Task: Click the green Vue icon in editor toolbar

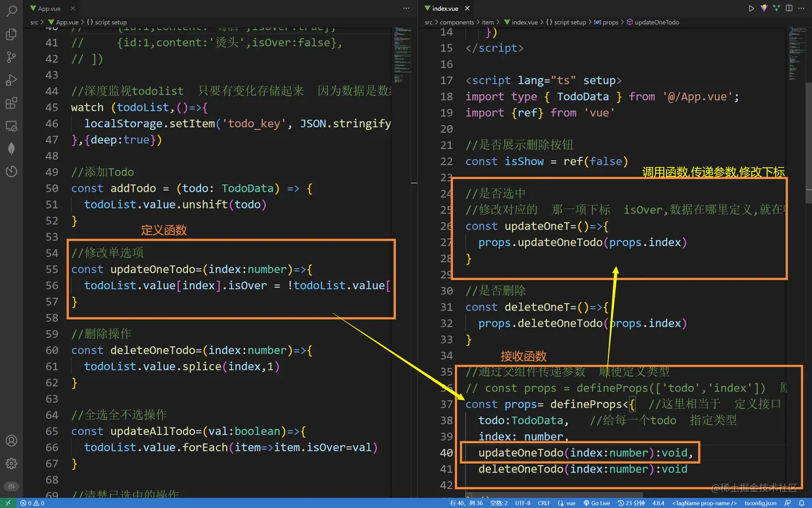Action: 776,8
